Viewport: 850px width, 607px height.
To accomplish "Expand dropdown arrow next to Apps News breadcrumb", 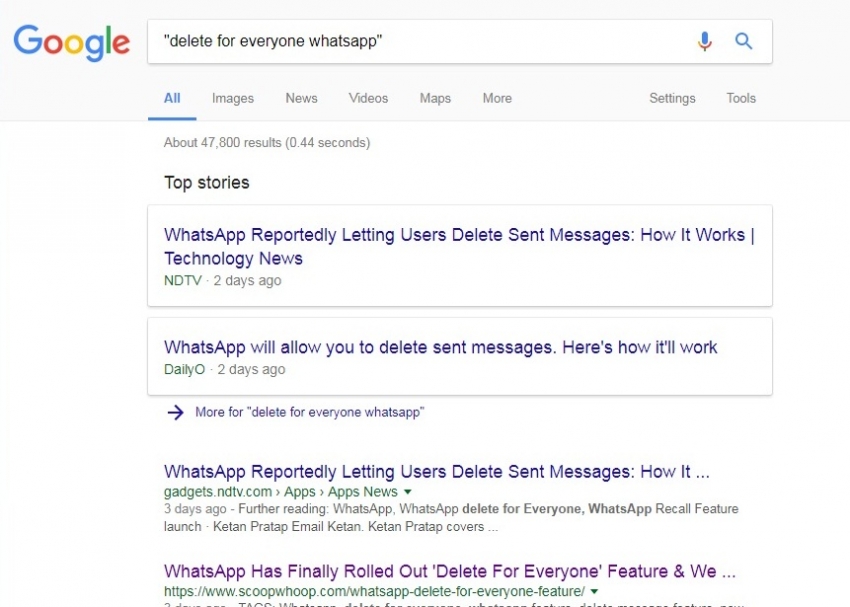I will pos(408,492).
